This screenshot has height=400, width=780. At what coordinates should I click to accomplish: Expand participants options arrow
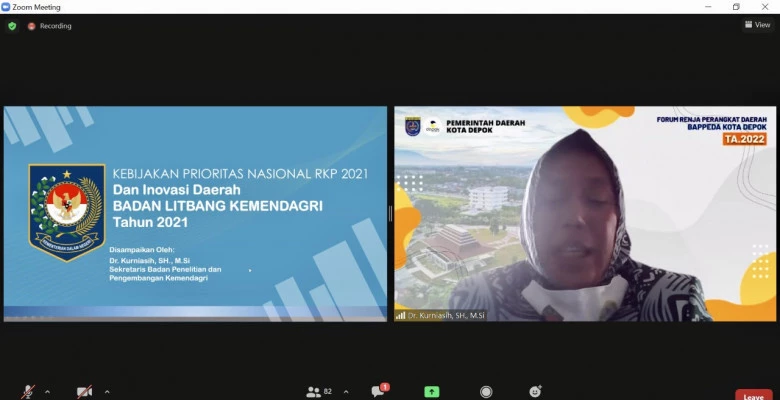click(346, 392)
